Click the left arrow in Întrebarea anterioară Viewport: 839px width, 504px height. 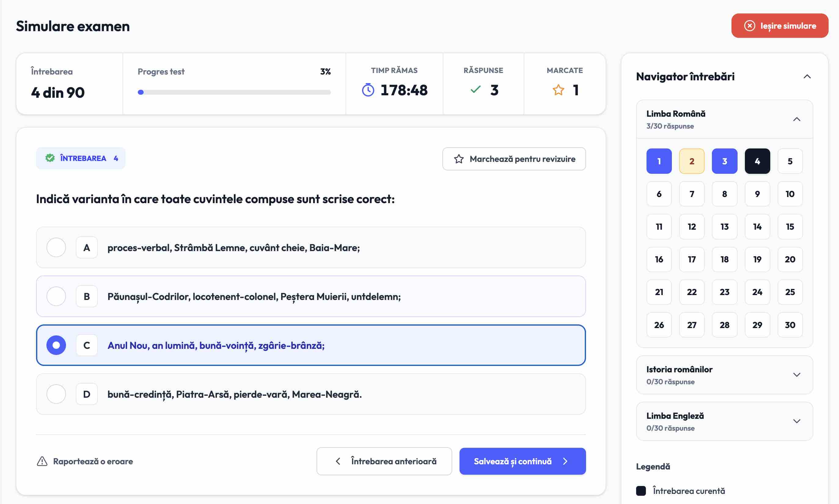[x=338, y=461]
